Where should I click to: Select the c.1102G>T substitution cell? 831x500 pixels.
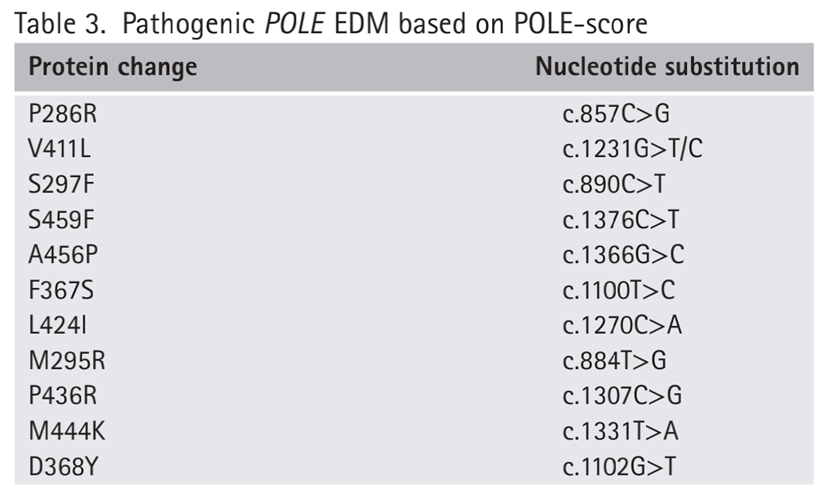(621, 466)
